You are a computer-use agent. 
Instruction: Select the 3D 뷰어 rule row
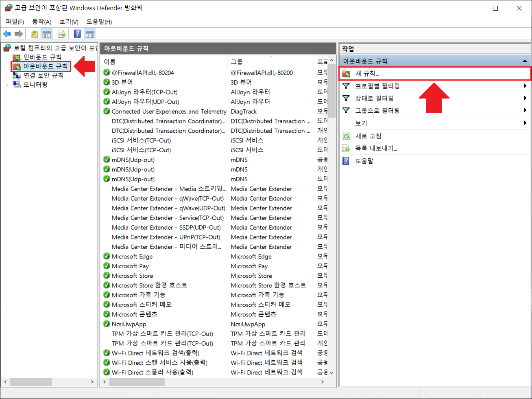[x=122, y=82]
